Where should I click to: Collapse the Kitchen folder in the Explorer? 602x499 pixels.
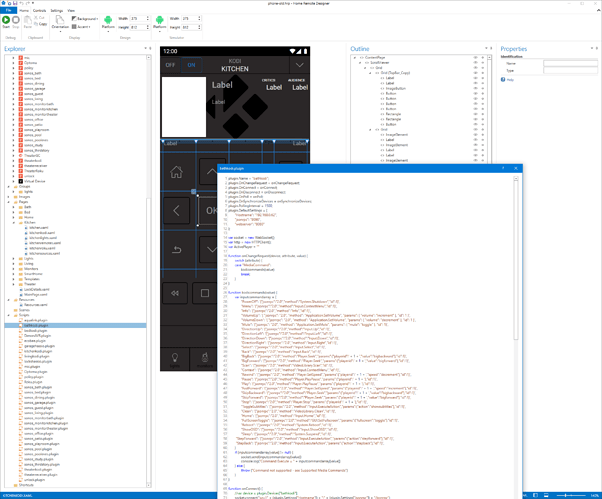pos(14,222)
